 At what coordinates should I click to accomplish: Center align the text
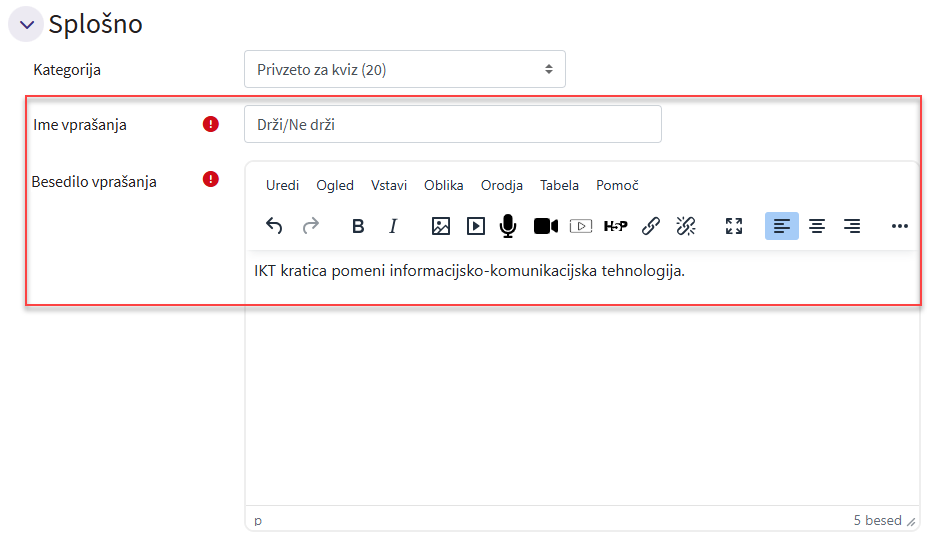click(x=817, y=226)
